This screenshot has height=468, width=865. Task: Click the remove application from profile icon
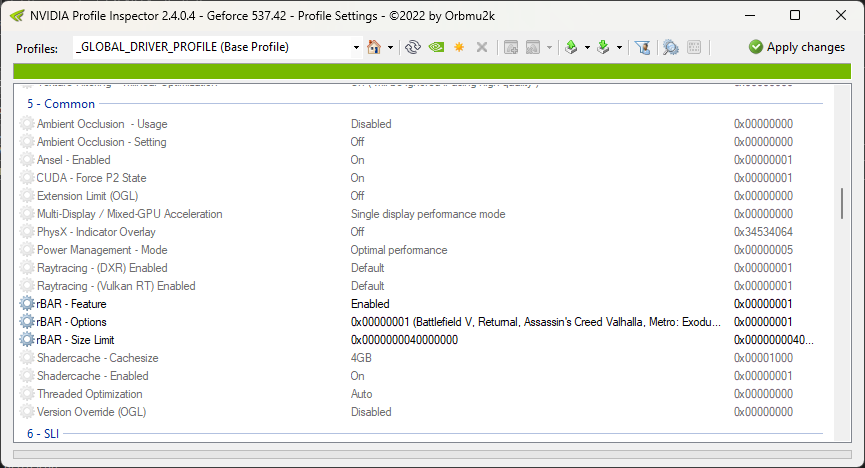(x=533, y=47)
